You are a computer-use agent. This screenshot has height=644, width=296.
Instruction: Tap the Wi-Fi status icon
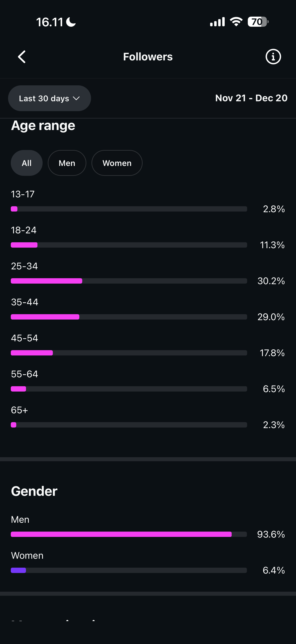click(x=236, y=22)
